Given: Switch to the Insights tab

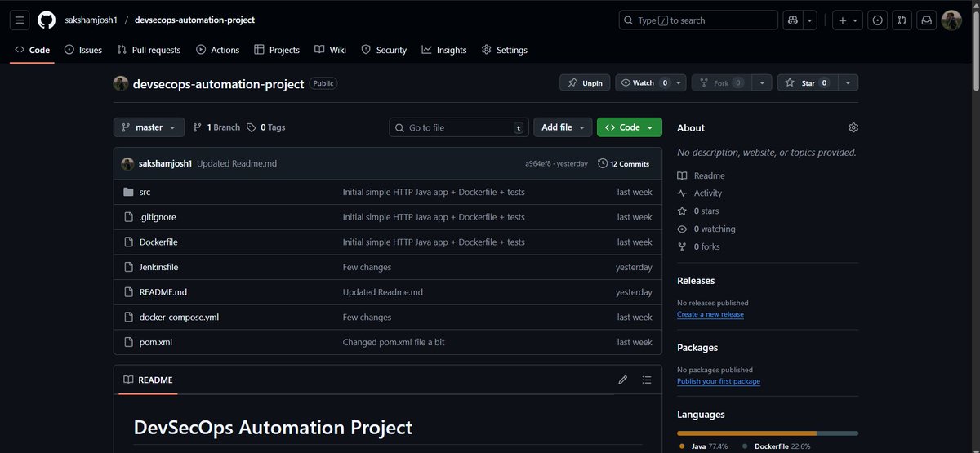Looking at the screenshot, I should (444, 50).
